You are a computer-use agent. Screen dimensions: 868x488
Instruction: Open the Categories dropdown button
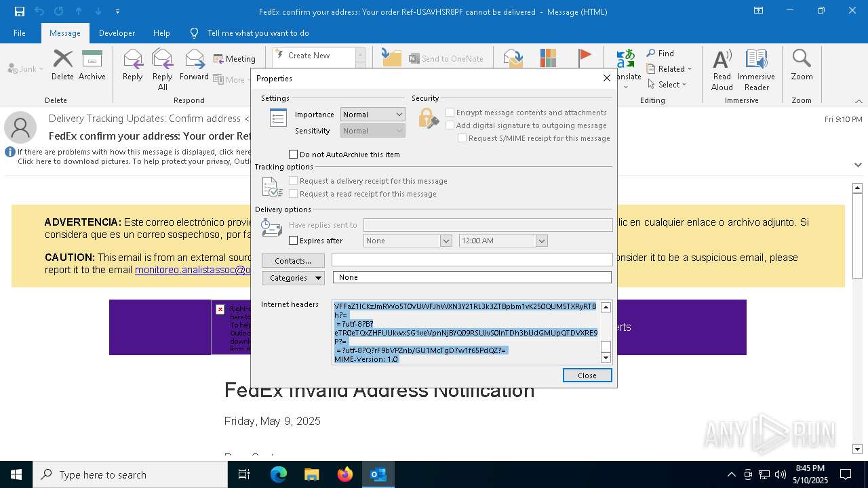tap(293, 278)
